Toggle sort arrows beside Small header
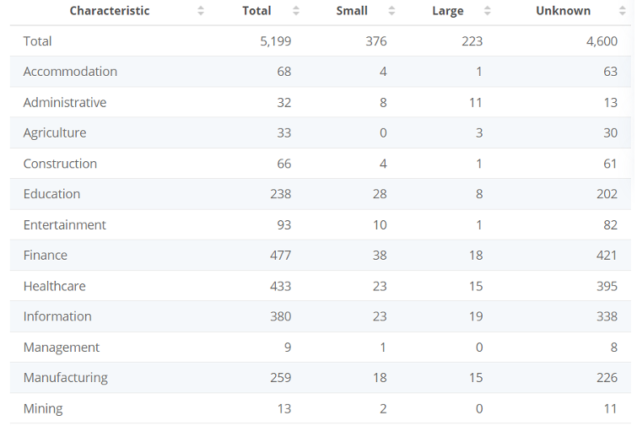 tap(389, 11)
